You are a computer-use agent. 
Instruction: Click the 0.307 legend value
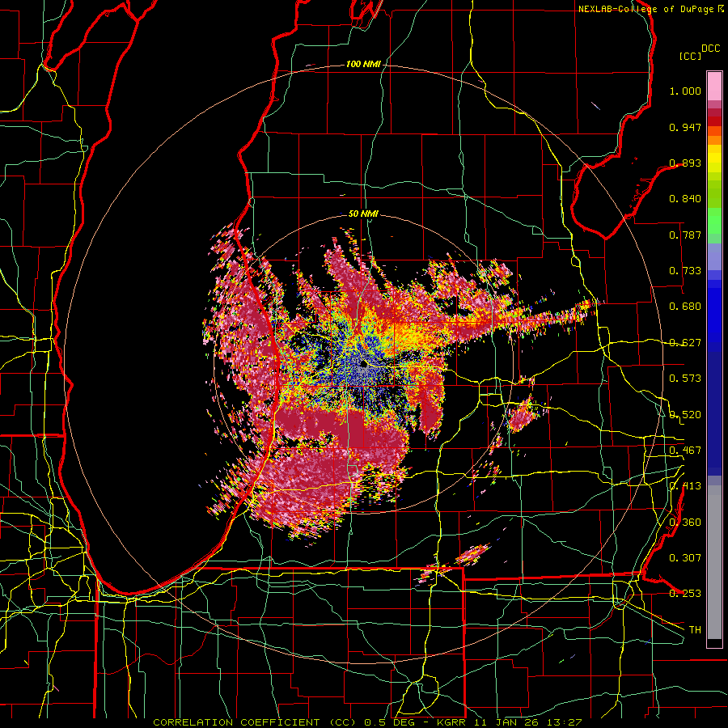pyautogui.click(x=685, y=558)
